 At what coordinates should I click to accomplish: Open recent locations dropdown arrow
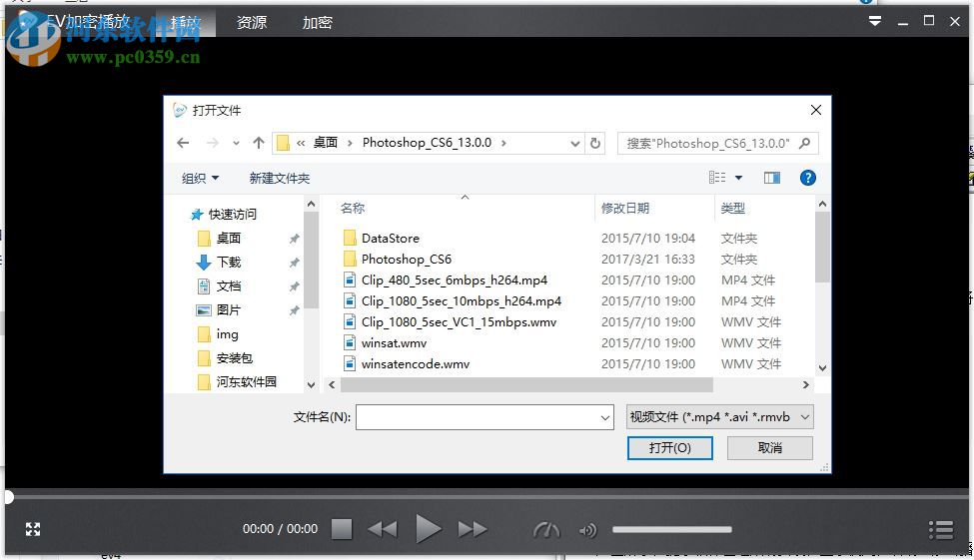(236, 144)
